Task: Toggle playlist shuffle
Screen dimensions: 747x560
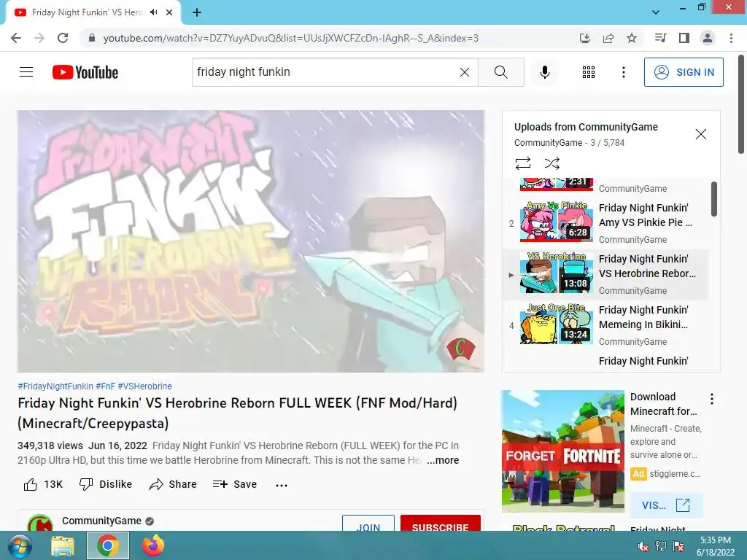Action: pyautogui.click(x=551, y=163)
